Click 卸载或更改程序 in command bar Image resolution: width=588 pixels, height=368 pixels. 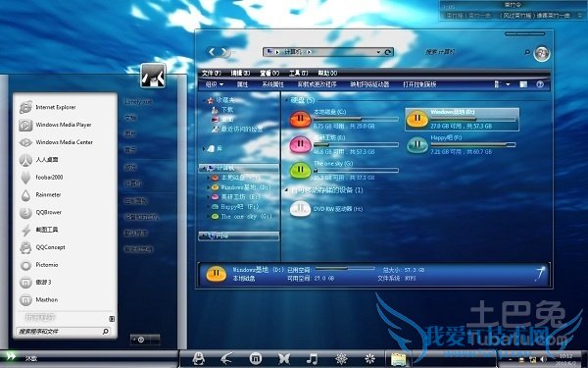click(x=318, y=84)
